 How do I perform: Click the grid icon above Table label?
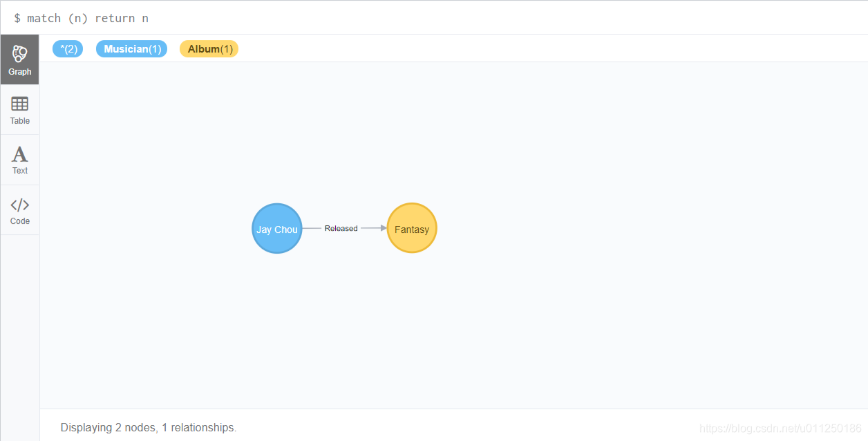click(19, 102)
